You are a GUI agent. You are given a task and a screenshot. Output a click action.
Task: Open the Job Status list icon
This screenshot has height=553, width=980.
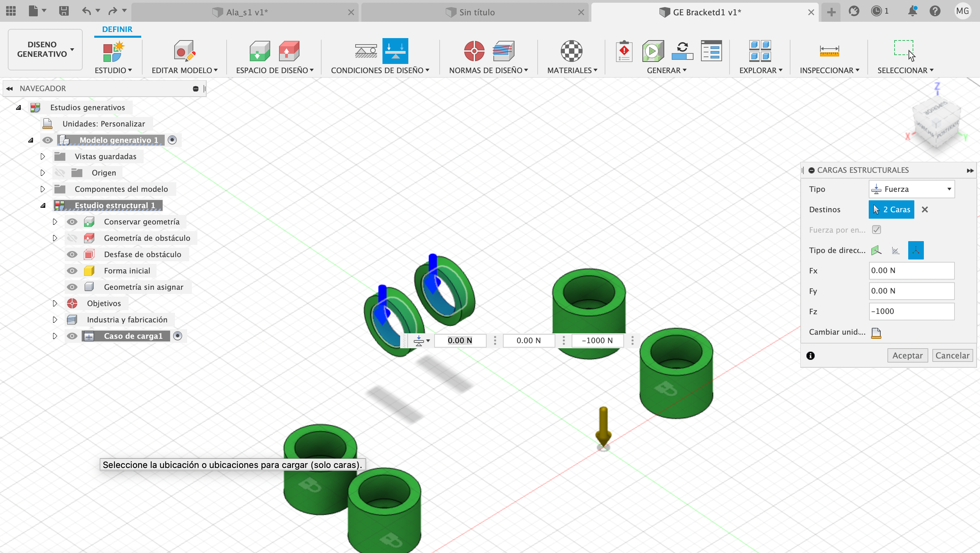pos(711,51)
